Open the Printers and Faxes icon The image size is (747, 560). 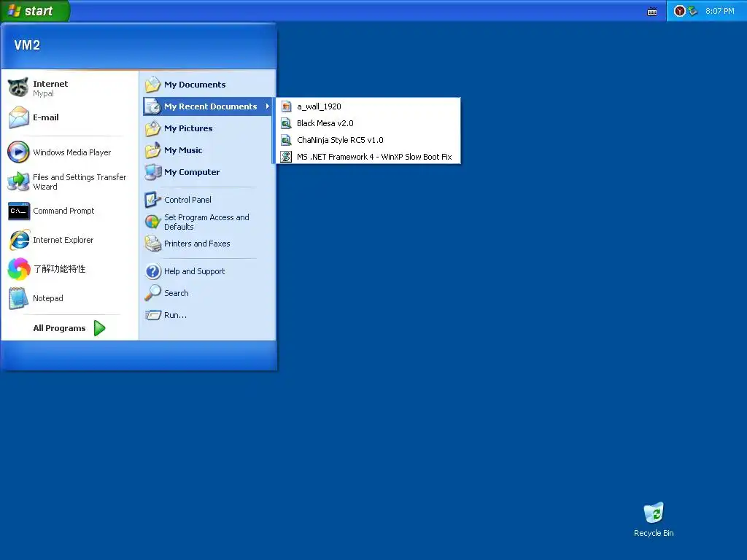click(153, 244)
